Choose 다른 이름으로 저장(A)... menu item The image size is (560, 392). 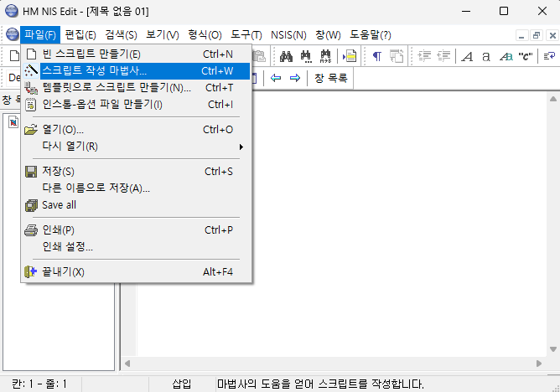(x=137, y=188)
